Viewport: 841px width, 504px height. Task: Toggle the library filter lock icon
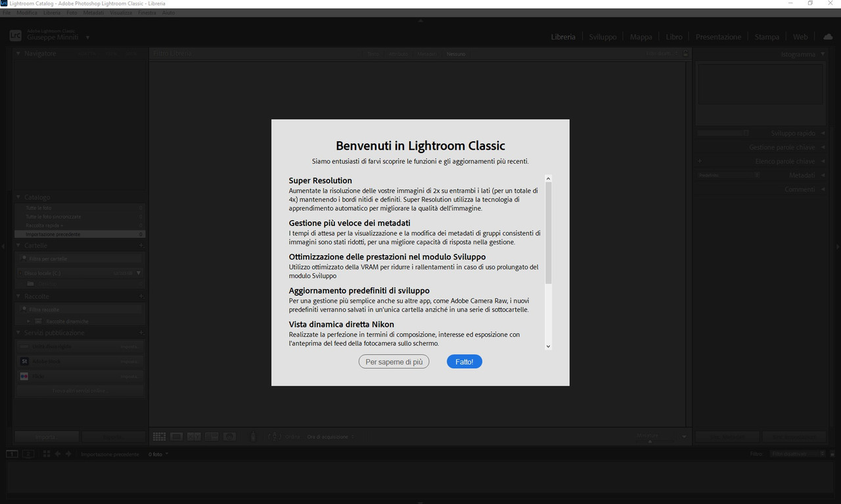685,54
